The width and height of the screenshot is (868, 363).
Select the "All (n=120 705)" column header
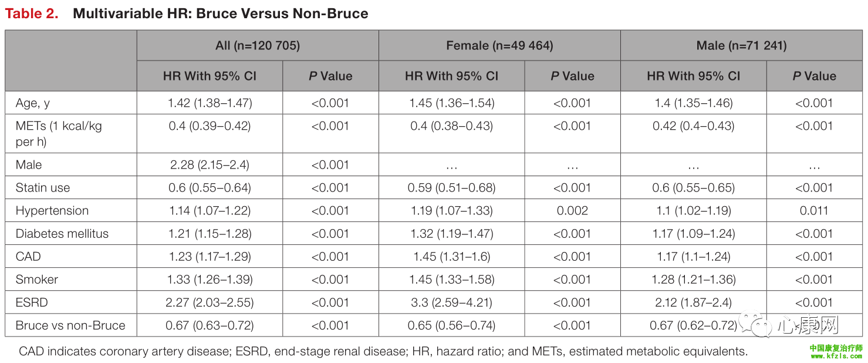coord(258,45)
